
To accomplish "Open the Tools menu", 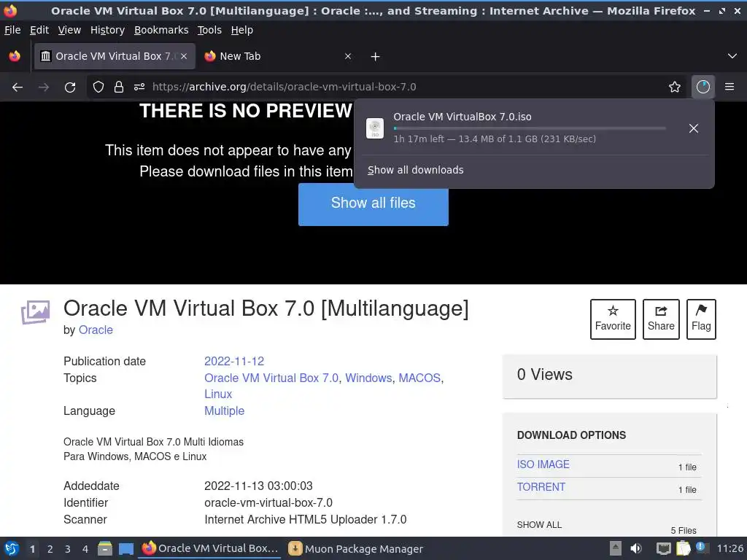I will (209, 30).
